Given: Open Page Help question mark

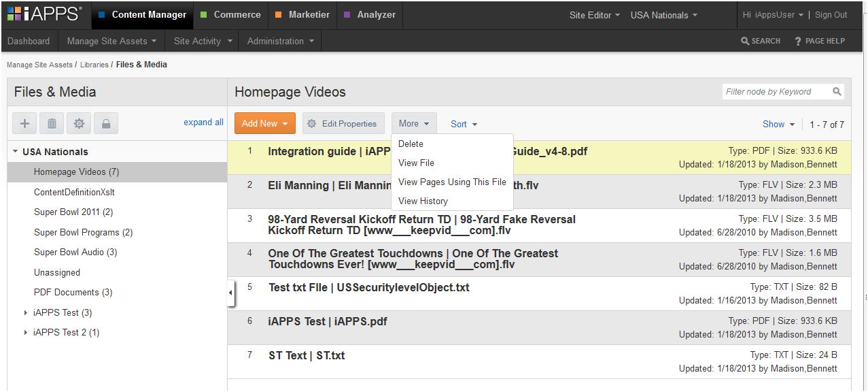Looking at the screenshot, I should click(798, 41).
